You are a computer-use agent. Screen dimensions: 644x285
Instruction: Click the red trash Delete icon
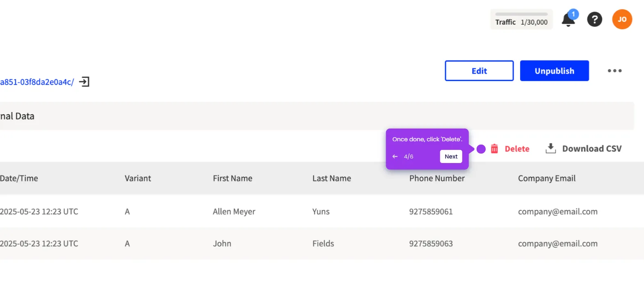(494, 149)
